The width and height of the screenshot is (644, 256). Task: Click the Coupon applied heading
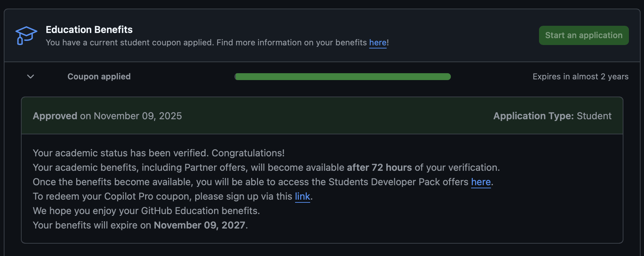[99, 77]
